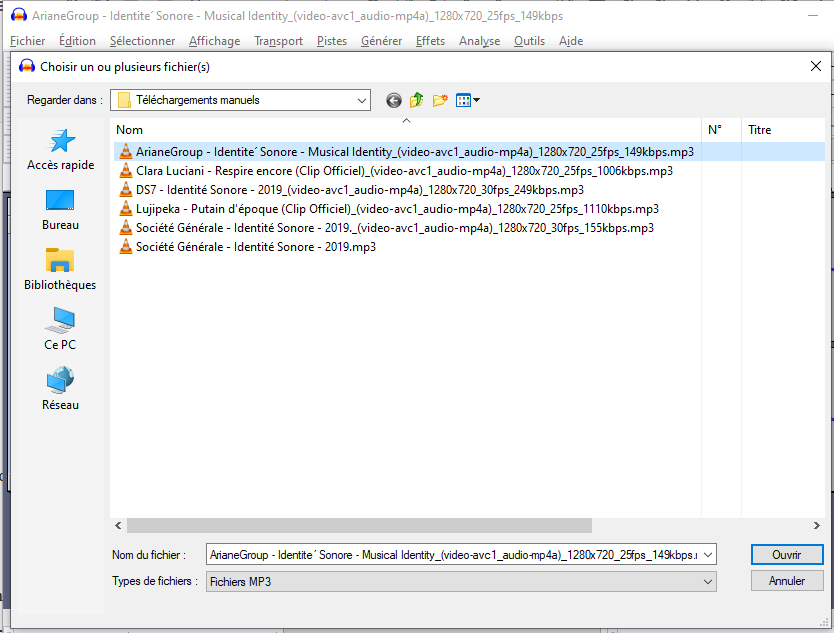Open the Réseau location
The image size is (834, 633).
pos(61,389)
